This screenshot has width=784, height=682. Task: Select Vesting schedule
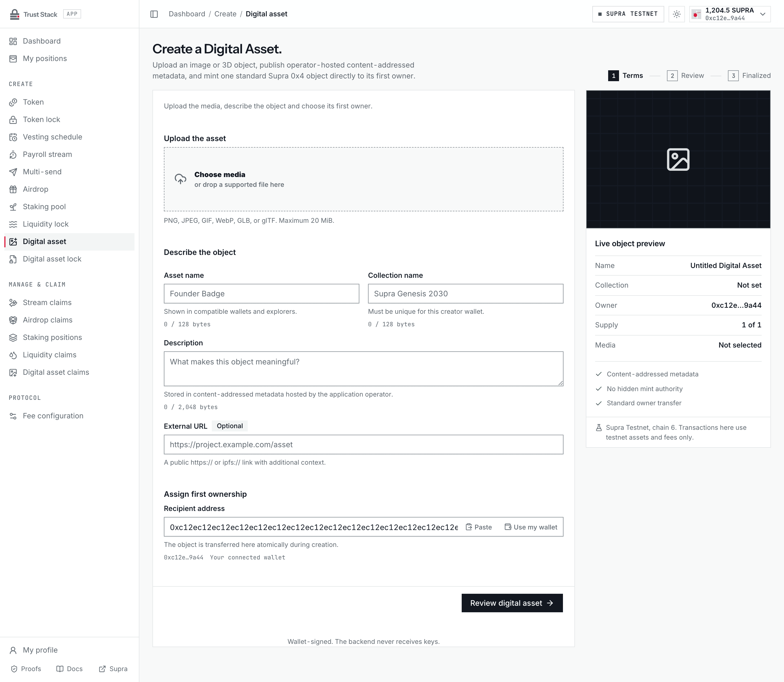pyautogui.click(x=69, y=137)
